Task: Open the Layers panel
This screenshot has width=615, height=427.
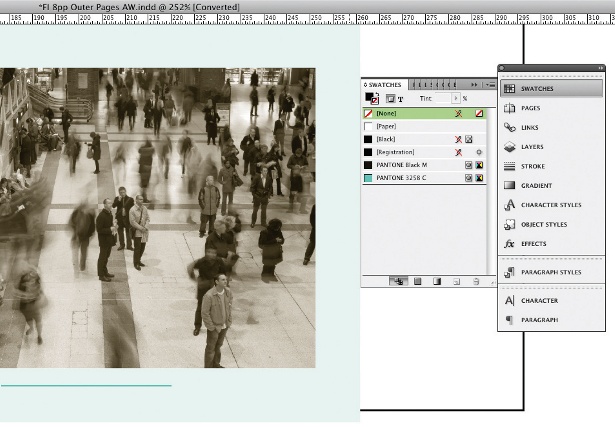Action: pos(530,147)
